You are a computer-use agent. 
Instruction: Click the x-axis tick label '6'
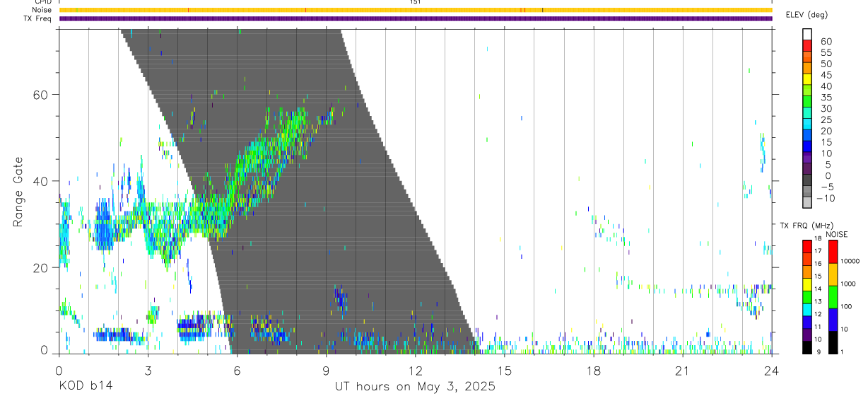pyautogui.click(x=237, y=371)
